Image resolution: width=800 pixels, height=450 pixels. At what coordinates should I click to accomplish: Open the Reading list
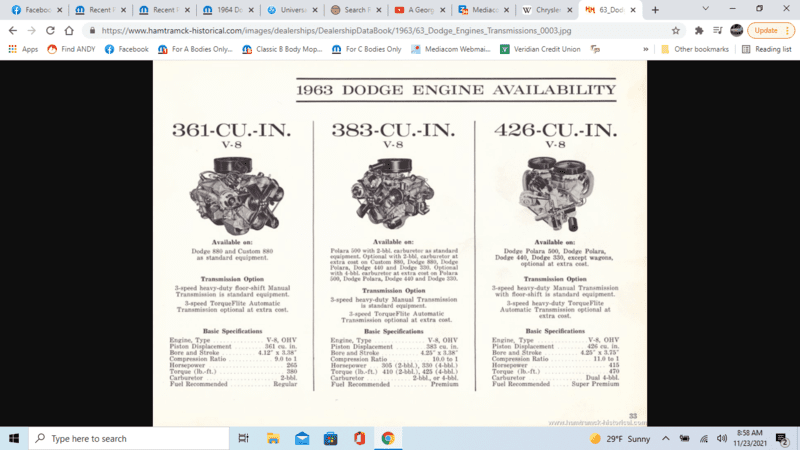(767, 49)
